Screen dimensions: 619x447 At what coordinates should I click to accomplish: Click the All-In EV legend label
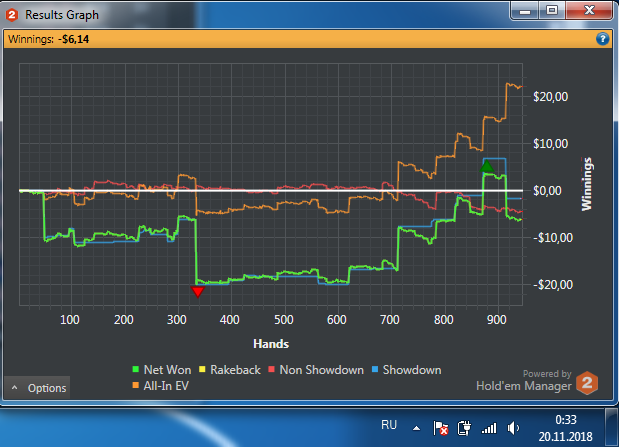pyautogui.click(x=166, y=386)
